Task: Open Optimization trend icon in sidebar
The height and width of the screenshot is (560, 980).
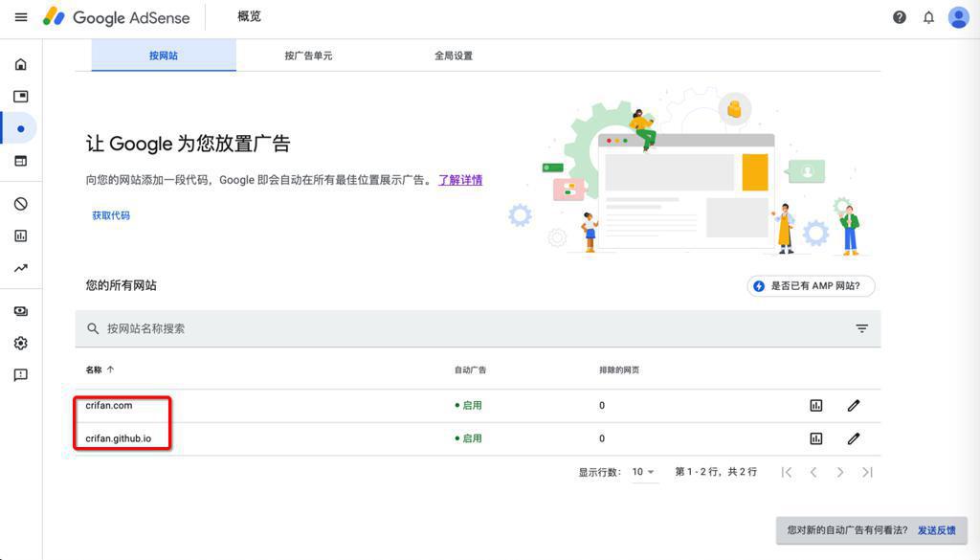Action: coord(21,268)
